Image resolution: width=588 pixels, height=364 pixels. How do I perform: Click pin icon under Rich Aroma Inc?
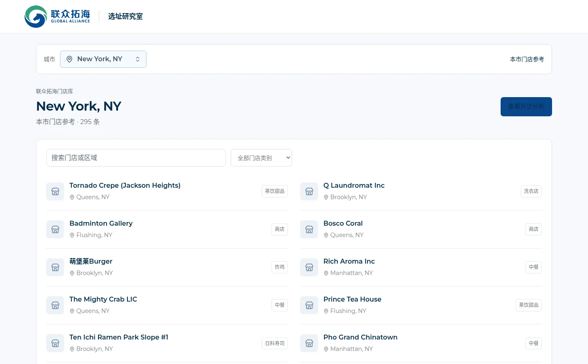click(326, 273)
